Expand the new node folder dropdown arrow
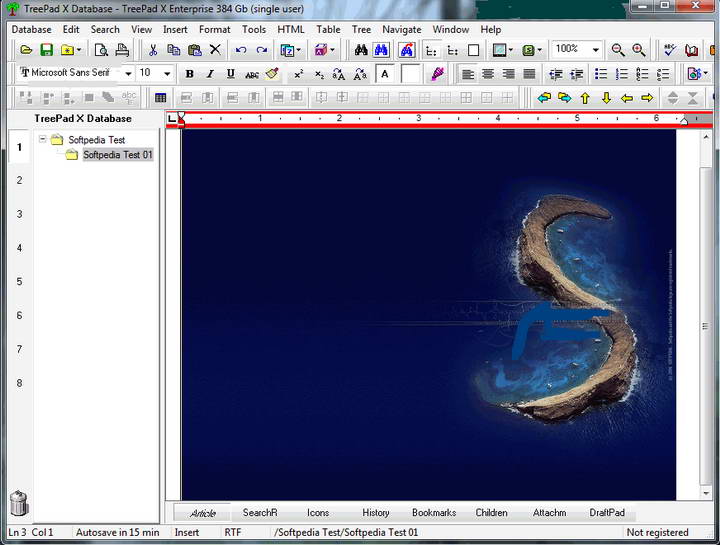Screen dimensions: 720x545 (x=79, y=50)
